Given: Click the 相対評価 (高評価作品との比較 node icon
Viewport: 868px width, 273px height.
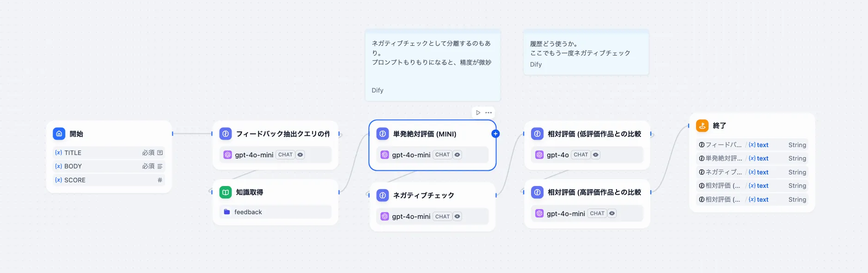Looking at the screenshot, I should click(537, 192).
